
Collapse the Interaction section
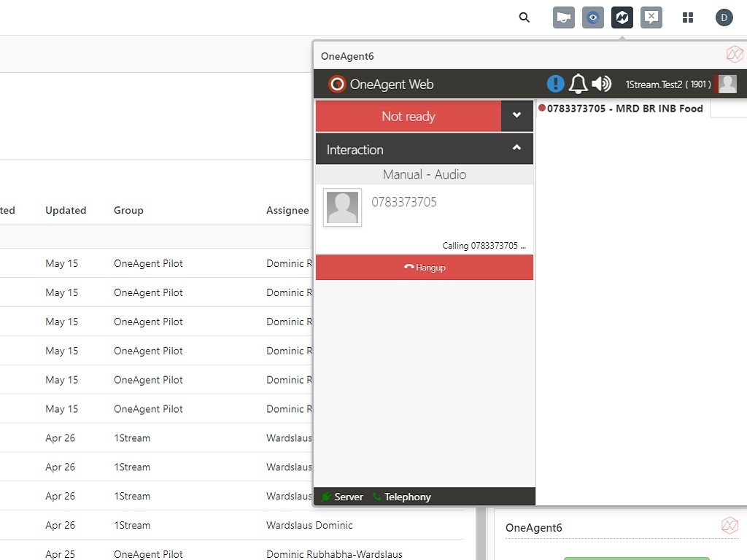click(516, 149)
